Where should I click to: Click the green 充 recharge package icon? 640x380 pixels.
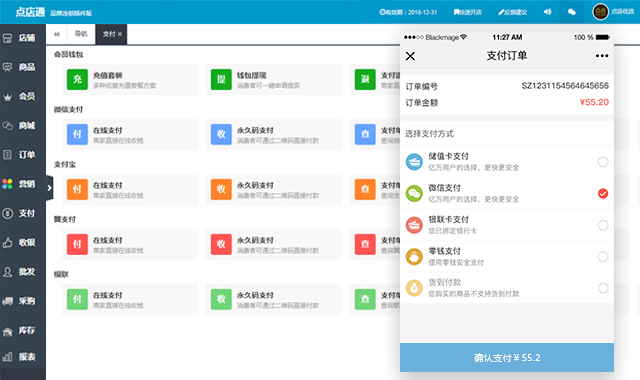(x=77, y=79)
